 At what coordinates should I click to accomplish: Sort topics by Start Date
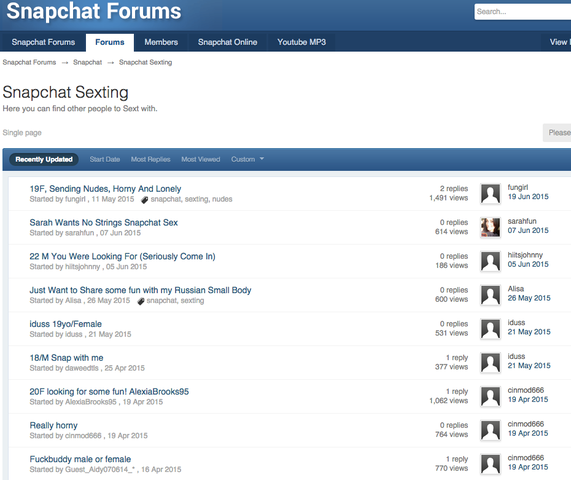tap(105, 159)
